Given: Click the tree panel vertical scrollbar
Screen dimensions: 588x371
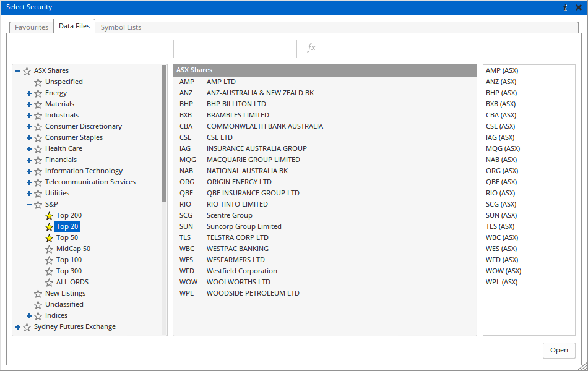Looking at the screenshot, I should pyautogui.click(x=164, y=134).
